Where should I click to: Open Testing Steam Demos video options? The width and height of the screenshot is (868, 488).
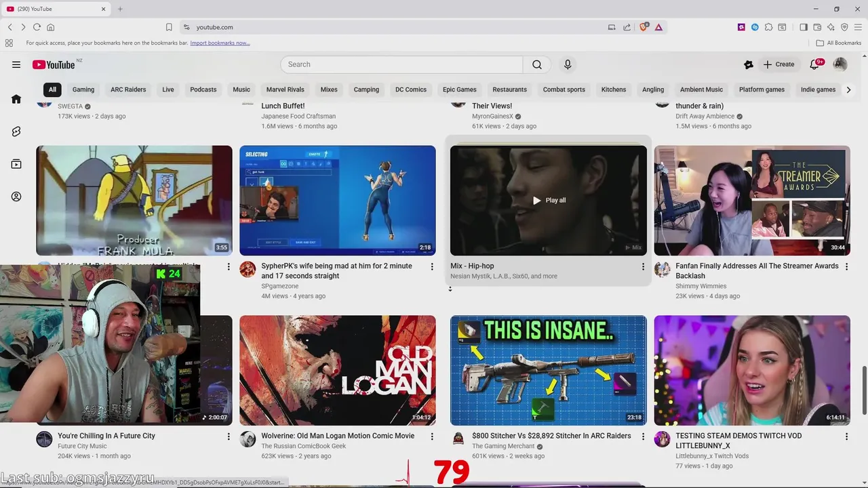[846, 437]
